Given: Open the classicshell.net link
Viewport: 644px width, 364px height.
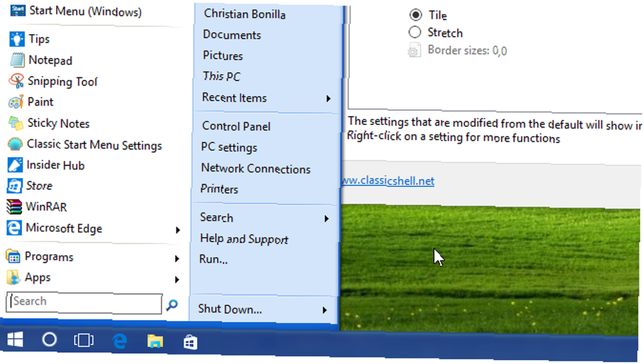Looking at the screenshot, I should [x=388, y=181].
